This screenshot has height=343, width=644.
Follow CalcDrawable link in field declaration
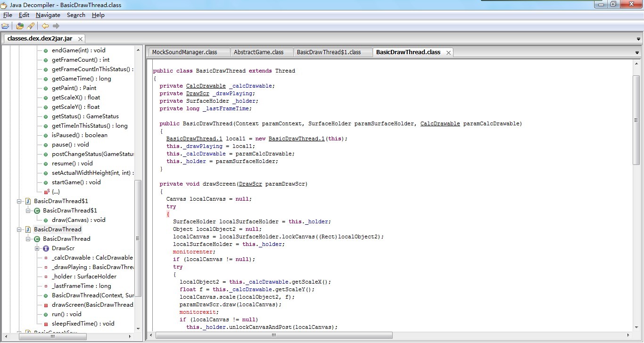[206, 86]
